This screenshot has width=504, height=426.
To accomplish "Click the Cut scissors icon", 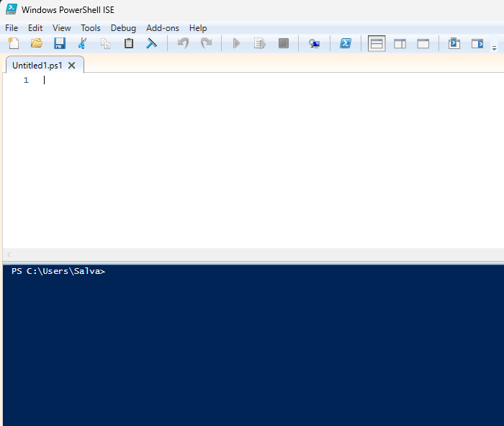I will [x=82, y=43].
